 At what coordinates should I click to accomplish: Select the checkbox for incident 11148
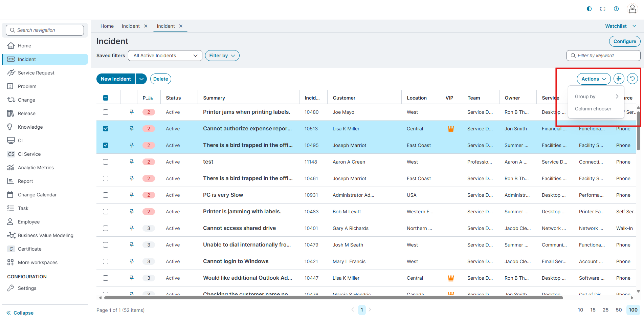(106, 162)
